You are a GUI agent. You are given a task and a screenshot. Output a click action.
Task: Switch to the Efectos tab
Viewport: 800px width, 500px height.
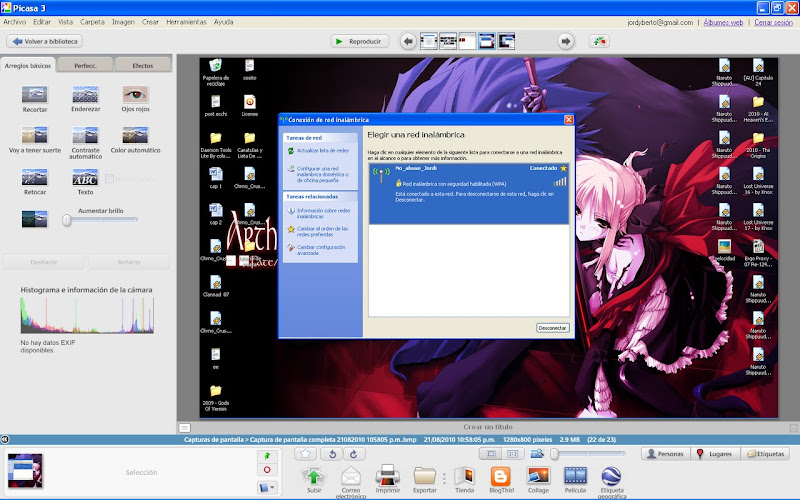click(143, 66)
